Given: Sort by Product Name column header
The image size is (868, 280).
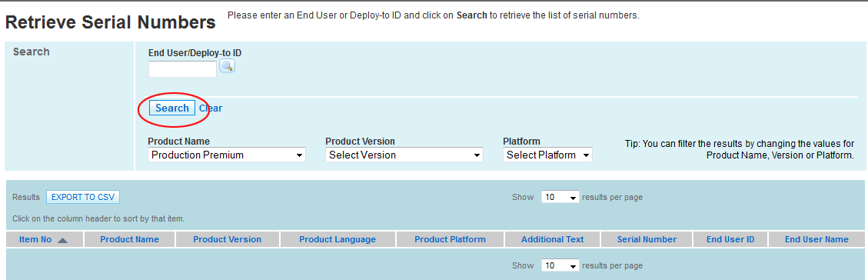Looking at the screenshot, I should [x=129, y=239].
